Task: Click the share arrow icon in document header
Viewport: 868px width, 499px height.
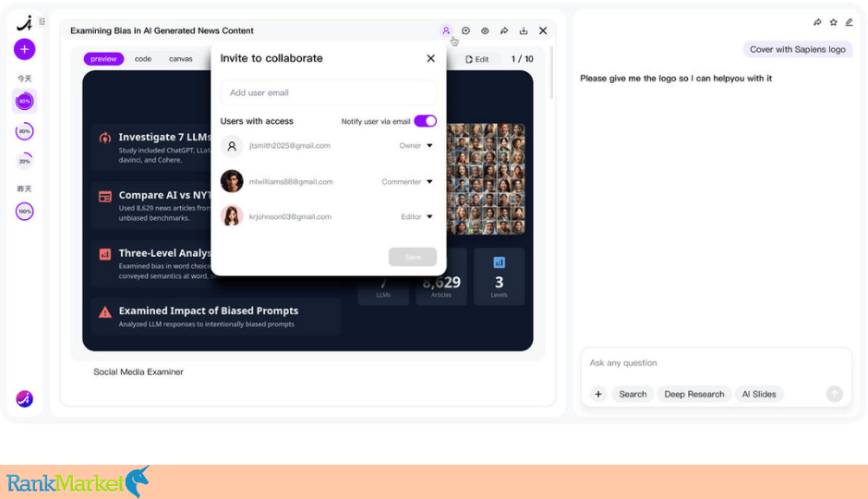Action: (x=504, y=30)
